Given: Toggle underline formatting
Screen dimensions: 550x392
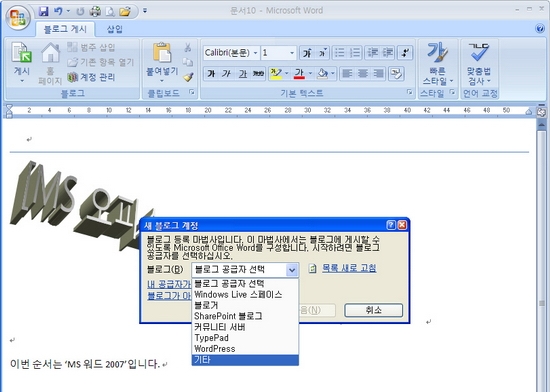Looking at the screenshot, I should [243, 74].
